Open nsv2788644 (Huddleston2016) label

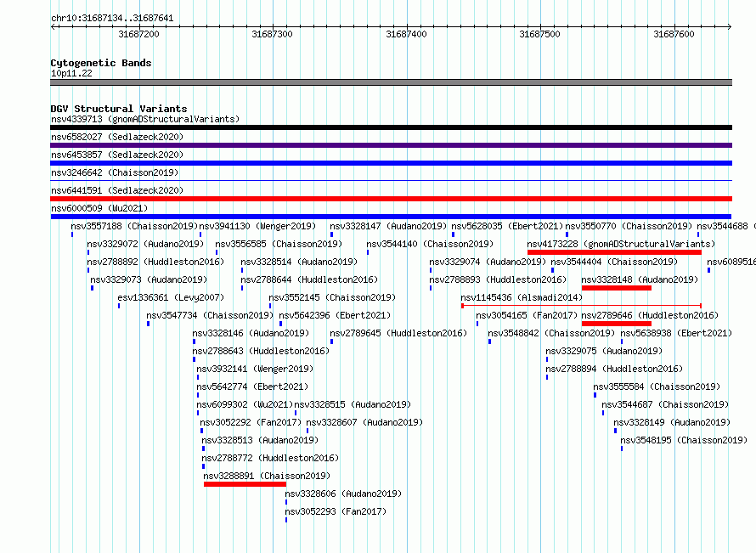pyautogui.click(x=309, y=279)
